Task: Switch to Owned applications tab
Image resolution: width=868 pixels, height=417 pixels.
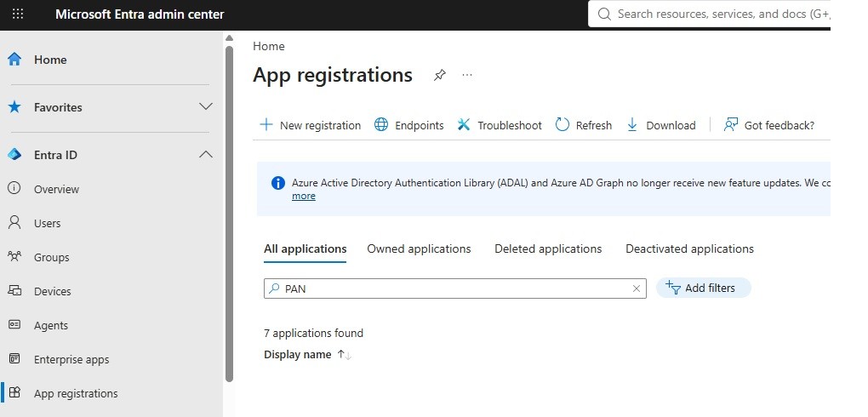Action: [x=419, y=249]
